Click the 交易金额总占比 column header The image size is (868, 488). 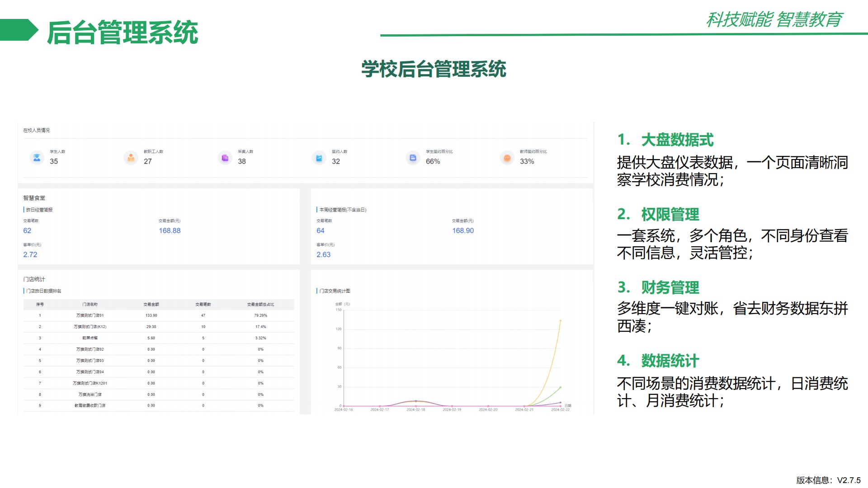(x=260, y=305)
